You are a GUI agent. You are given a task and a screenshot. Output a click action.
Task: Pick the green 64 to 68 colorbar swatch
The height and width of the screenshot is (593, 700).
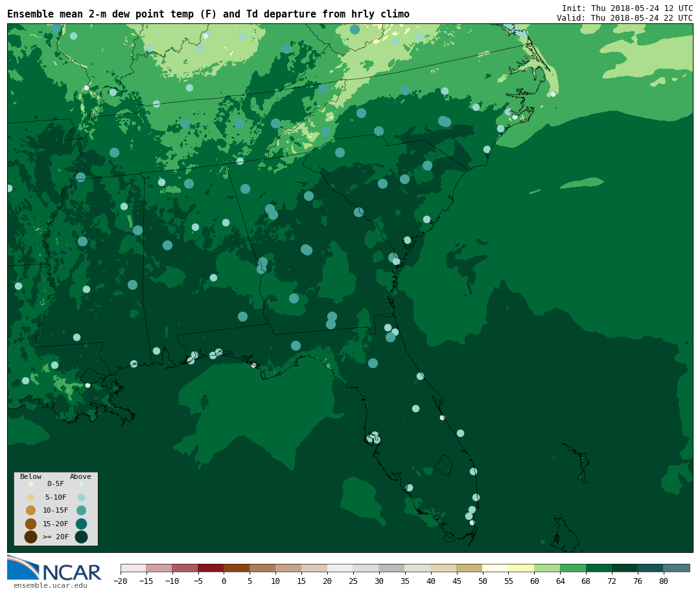[573, 568]
